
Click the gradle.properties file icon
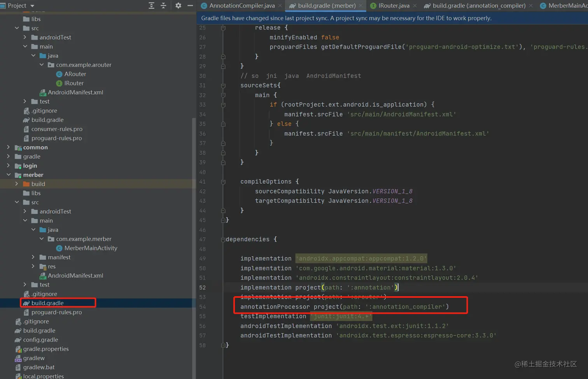[18, 349]
